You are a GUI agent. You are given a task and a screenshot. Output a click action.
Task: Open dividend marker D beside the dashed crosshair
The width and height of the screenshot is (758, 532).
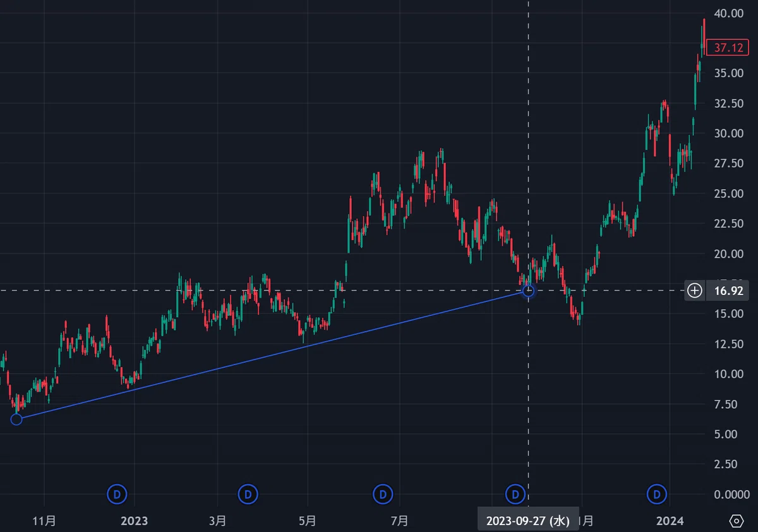click(x=515, y=493)
